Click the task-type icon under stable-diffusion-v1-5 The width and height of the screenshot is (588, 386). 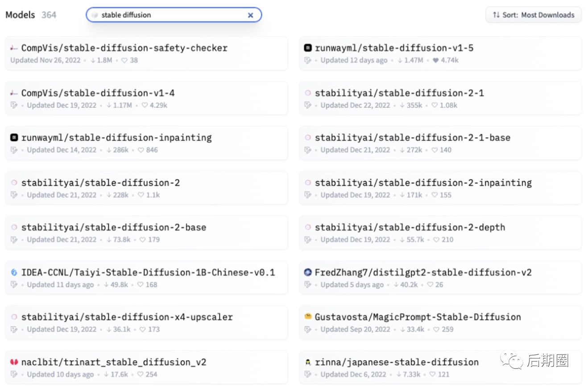tap(307, 60)
